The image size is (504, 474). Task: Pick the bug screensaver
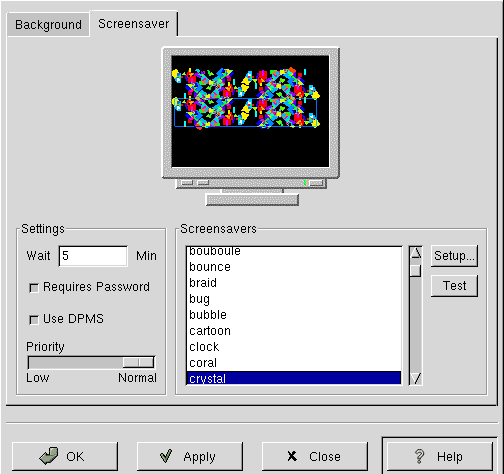pos(294,299)
